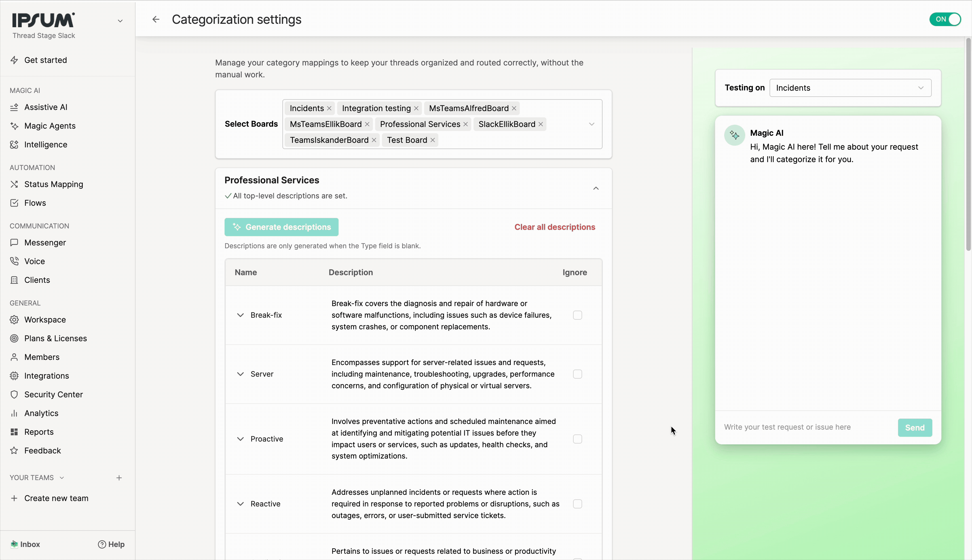Open the Inbox

pyautogui.click(x=26, y=544)
